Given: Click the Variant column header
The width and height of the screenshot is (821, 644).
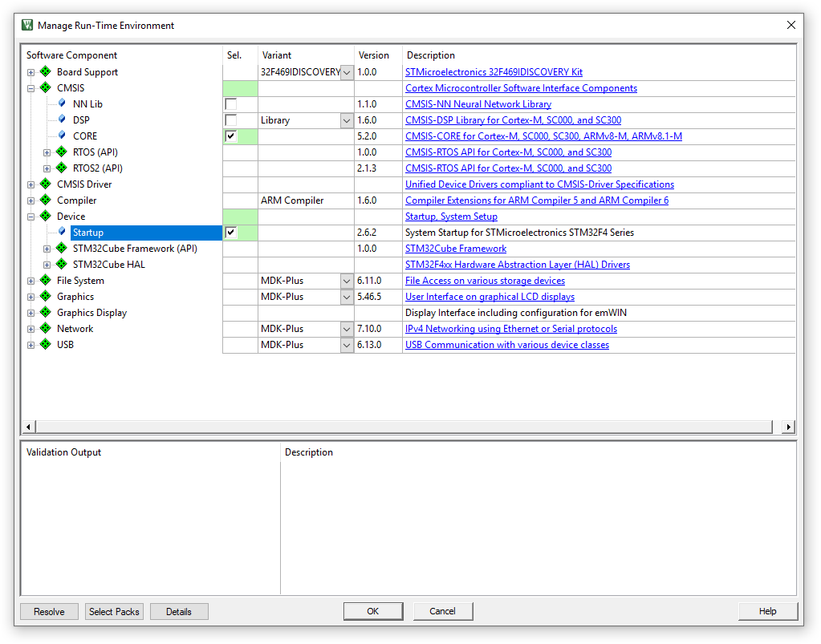Looking at the screenshot, I should pos(277,55).
